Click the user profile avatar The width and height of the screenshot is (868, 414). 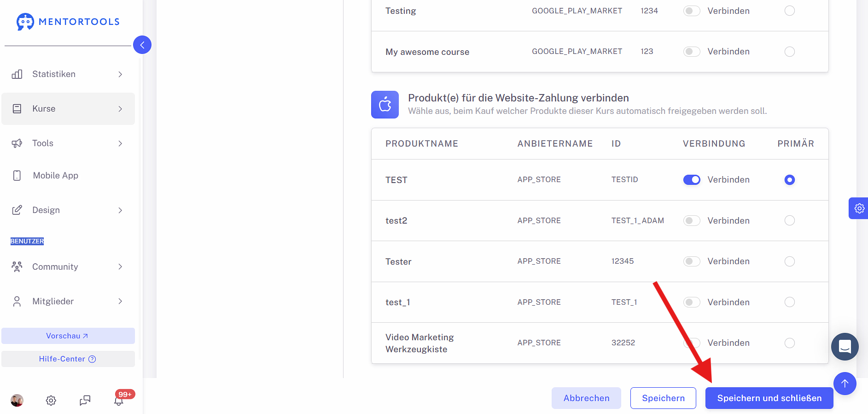coord(17,400)
